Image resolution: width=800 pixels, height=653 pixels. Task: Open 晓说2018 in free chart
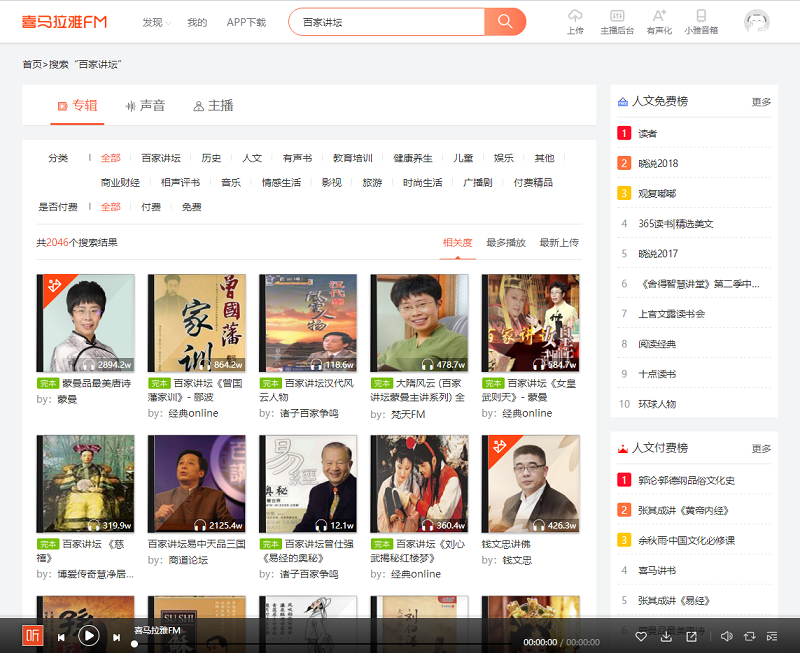pyautogui.click(x=658, y=164)
